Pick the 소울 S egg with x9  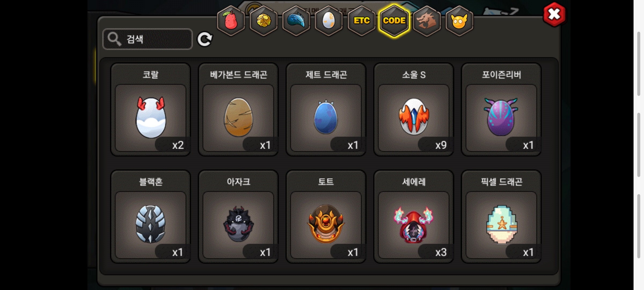coord(414,110)
